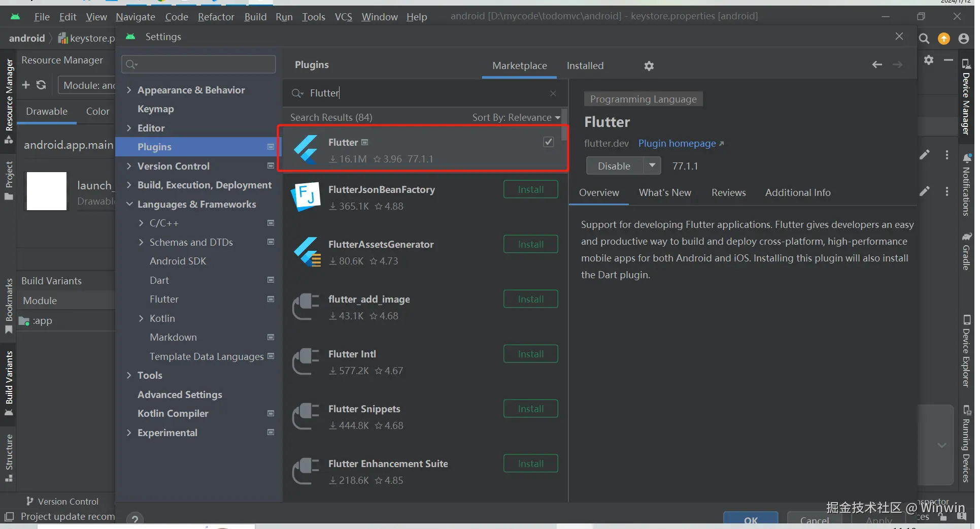The height and width of the screenshot is (529, 980).
Task: Open the Running Devices side panel
Action: coord(966,444)
